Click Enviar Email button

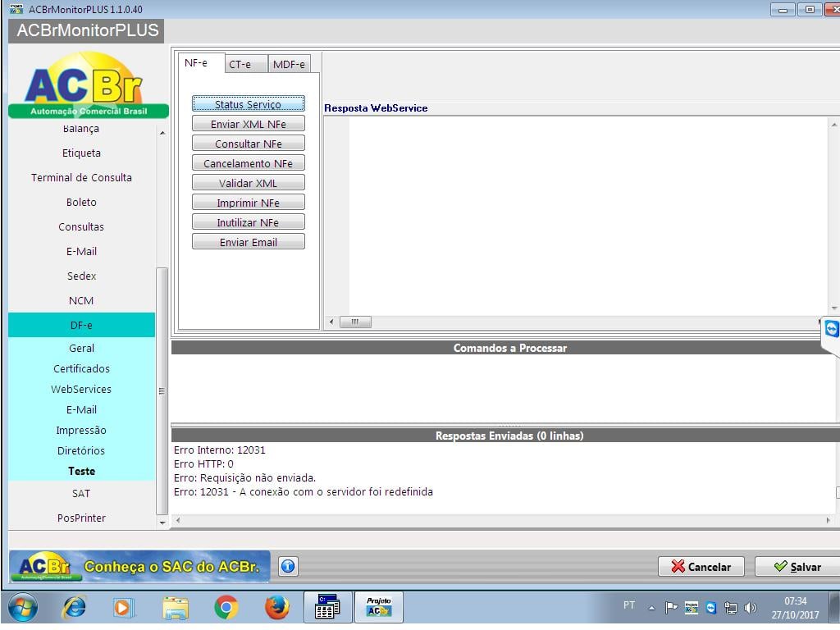pos(248,242)
